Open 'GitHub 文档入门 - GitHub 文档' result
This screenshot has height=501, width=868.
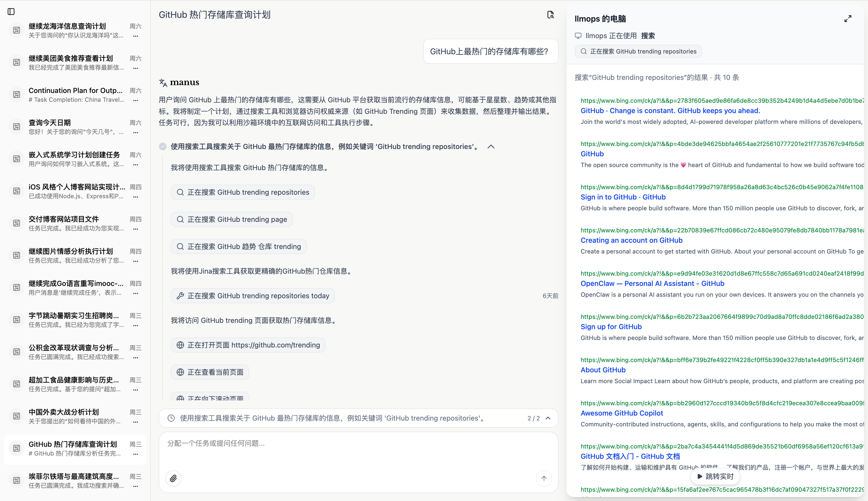[x=630, y=456]
